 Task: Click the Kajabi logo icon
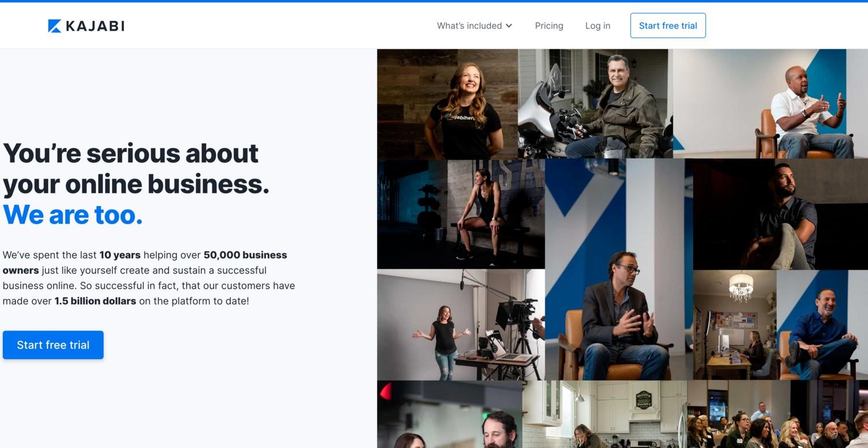54,26
